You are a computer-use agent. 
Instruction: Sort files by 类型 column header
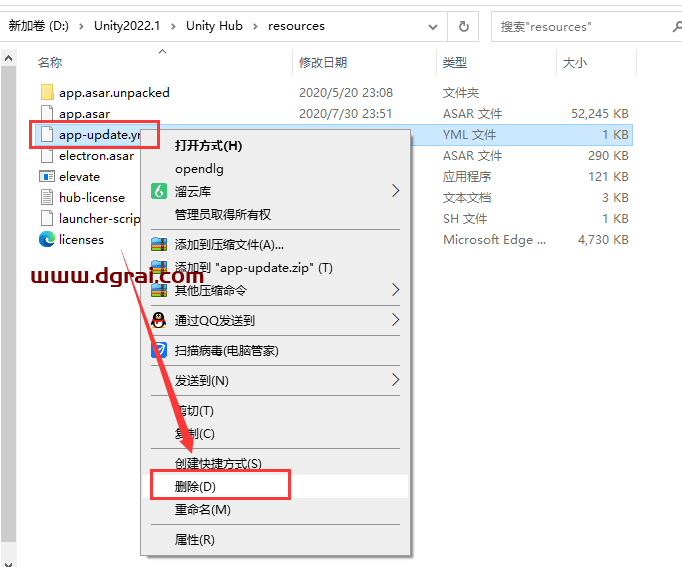[455, 63]
